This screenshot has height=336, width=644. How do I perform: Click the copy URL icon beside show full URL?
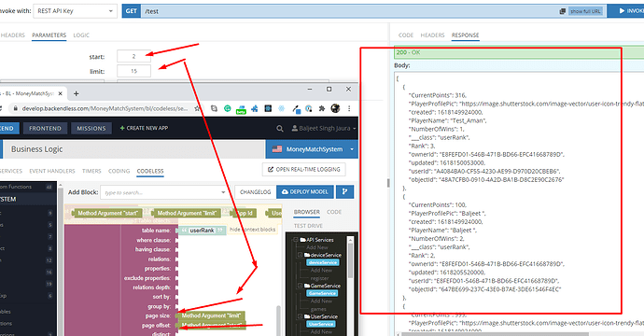point(563,11)
